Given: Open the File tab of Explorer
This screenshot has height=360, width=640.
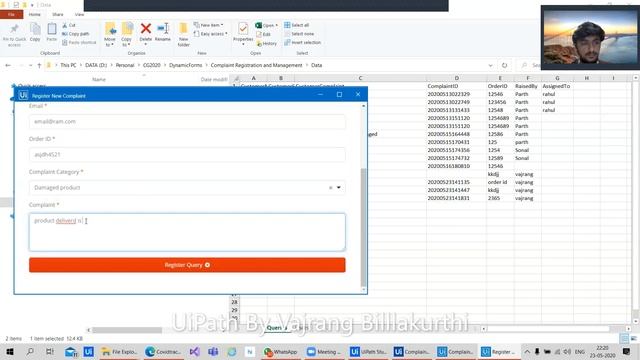Looking at the screenshot, I should click(11, 14).
